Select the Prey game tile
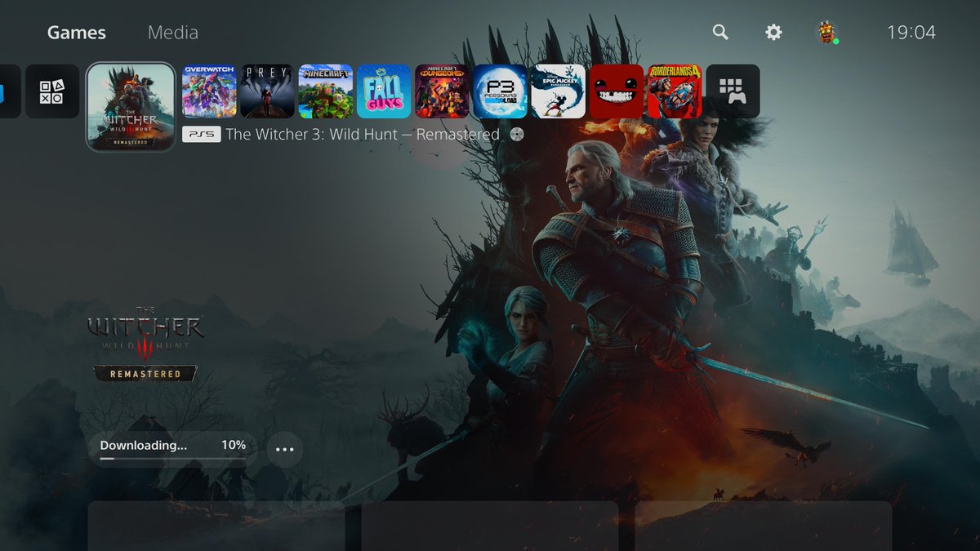Viewport: 980px width, 551px height. (x=267, y=91)
